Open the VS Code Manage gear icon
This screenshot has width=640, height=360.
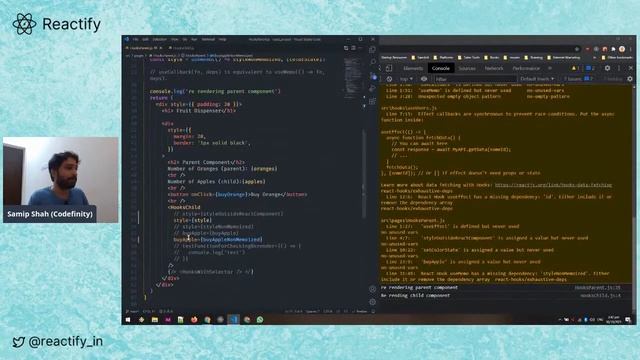pos(372,302)
